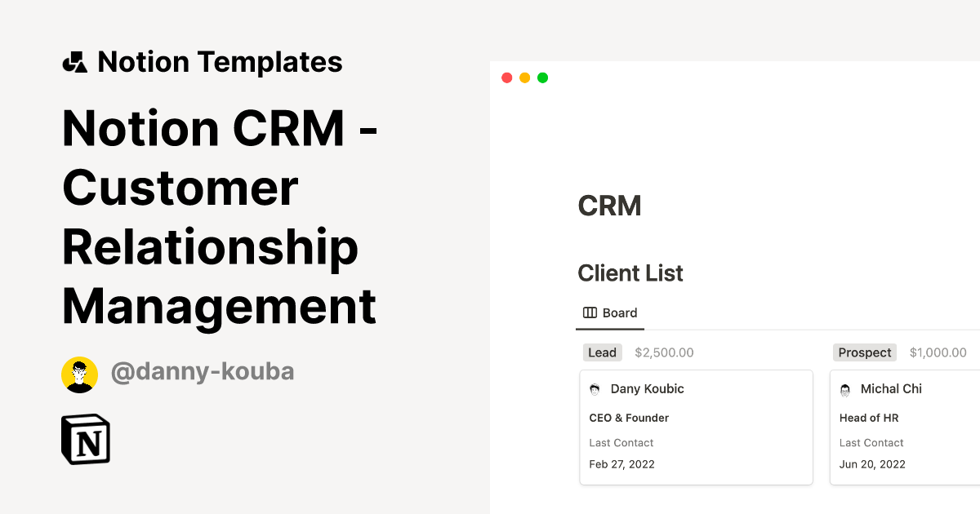
Task: Click the Notion Templates puzzle logo icon
Action: 75,61
